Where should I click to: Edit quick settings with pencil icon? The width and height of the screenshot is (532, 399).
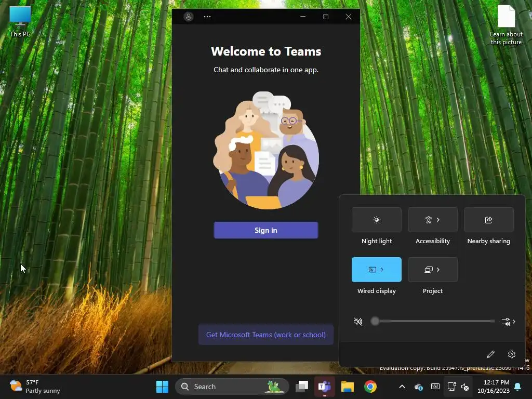[x=490, y=354]
